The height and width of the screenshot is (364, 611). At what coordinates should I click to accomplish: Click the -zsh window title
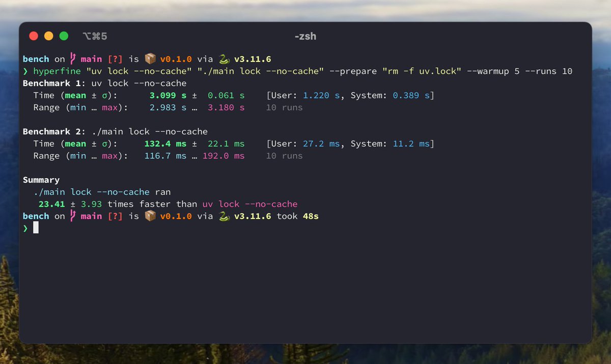[305, 36]
